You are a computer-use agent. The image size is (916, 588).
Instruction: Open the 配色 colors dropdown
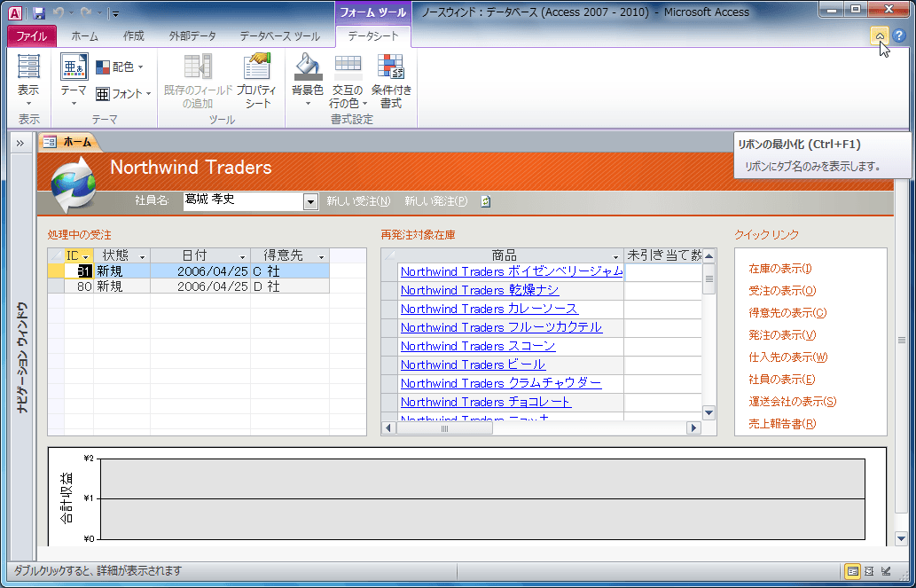pyautogui.click(x=119, y=67)
